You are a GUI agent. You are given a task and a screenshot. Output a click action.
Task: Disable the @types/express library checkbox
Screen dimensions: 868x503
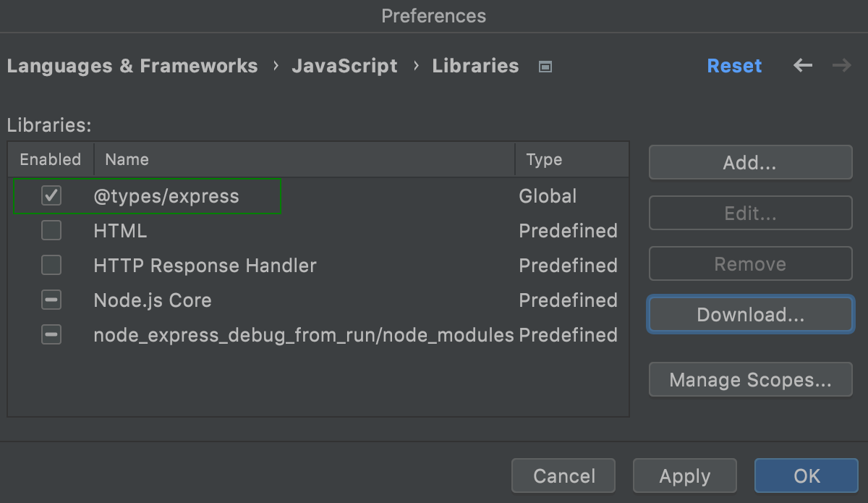click(x=51, y=195)
